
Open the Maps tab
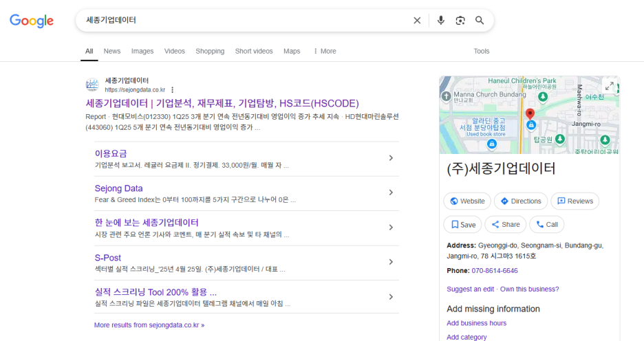pos(292,52)
